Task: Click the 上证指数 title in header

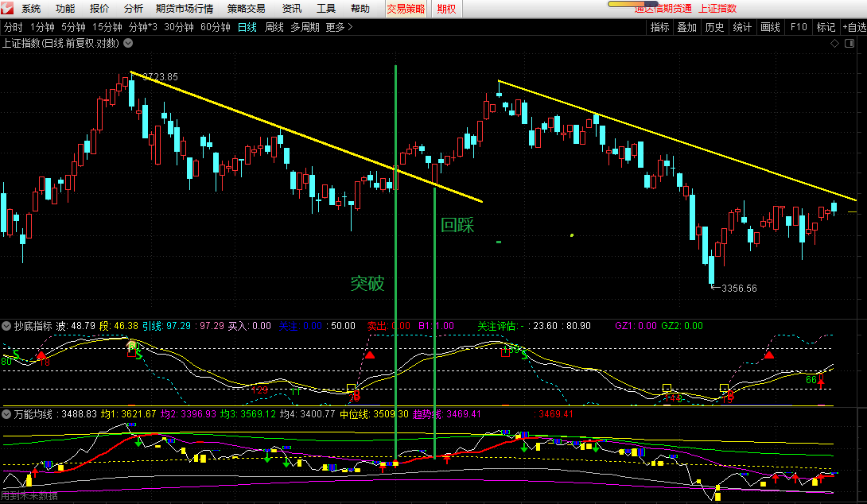Action: [x=717, y=9]
